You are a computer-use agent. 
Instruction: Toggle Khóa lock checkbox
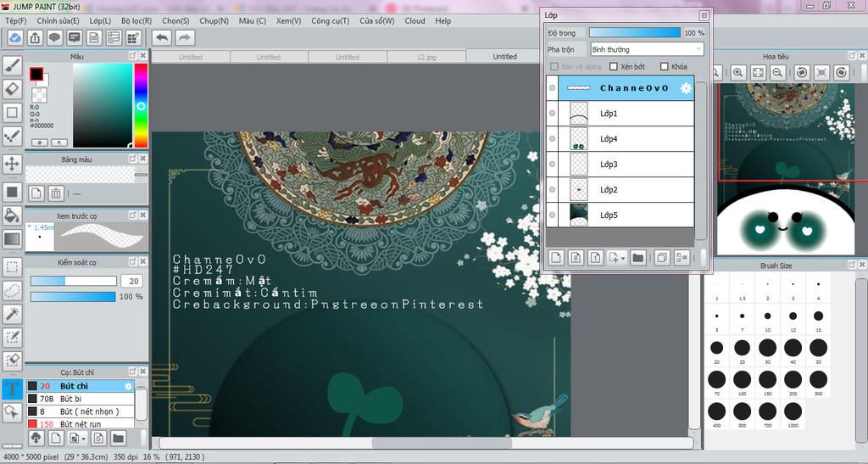click(x=665, y=66)
